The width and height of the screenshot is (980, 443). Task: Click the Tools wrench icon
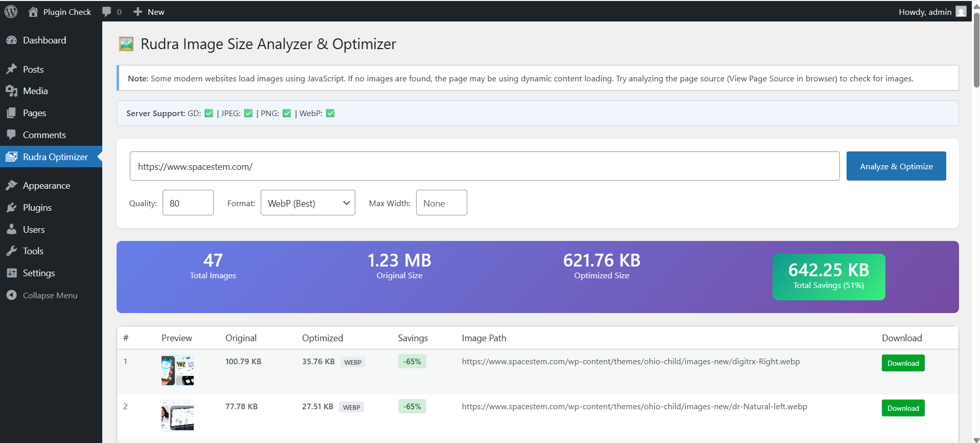pyautogui.click(x=11, y=251)
